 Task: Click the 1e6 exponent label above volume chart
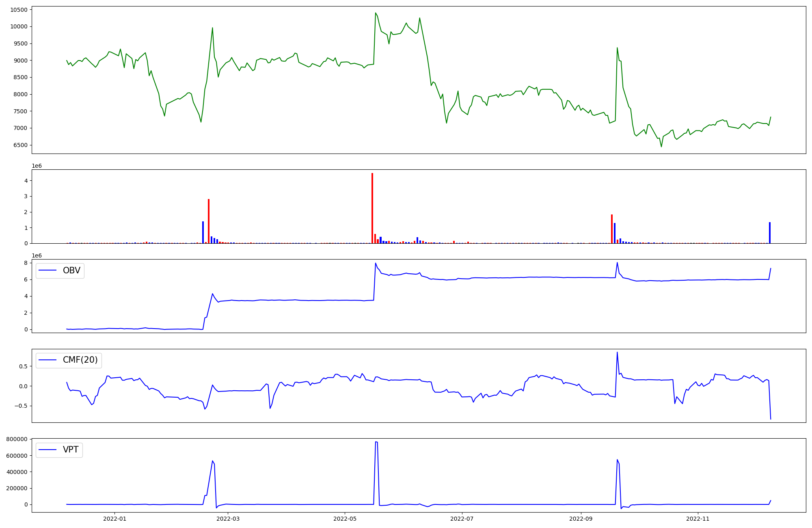pos(37,166)
